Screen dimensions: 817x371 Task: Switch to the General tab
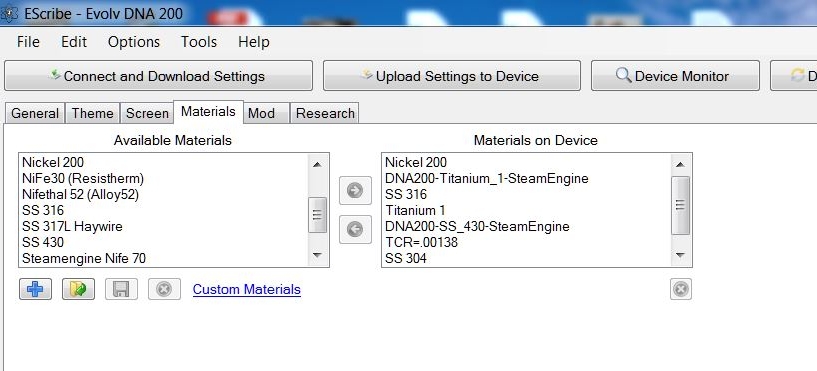click(x=35, y=113)
